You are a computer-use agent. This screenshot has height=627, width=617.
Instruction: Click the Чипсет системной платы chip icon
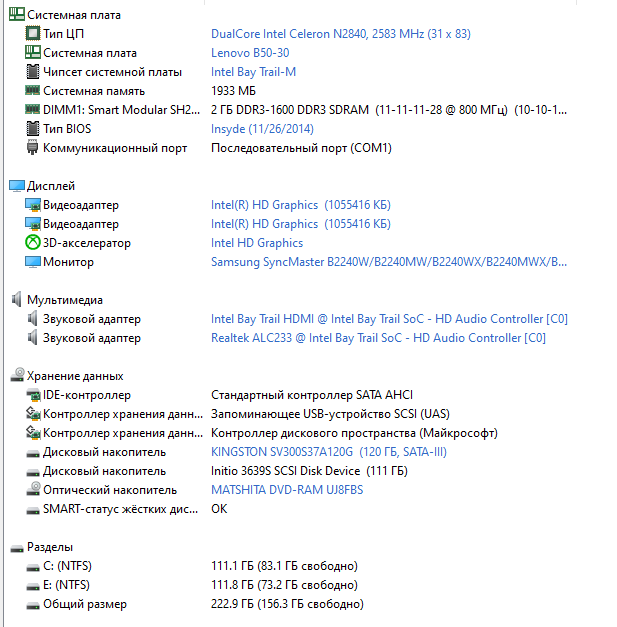coord(33,72)
